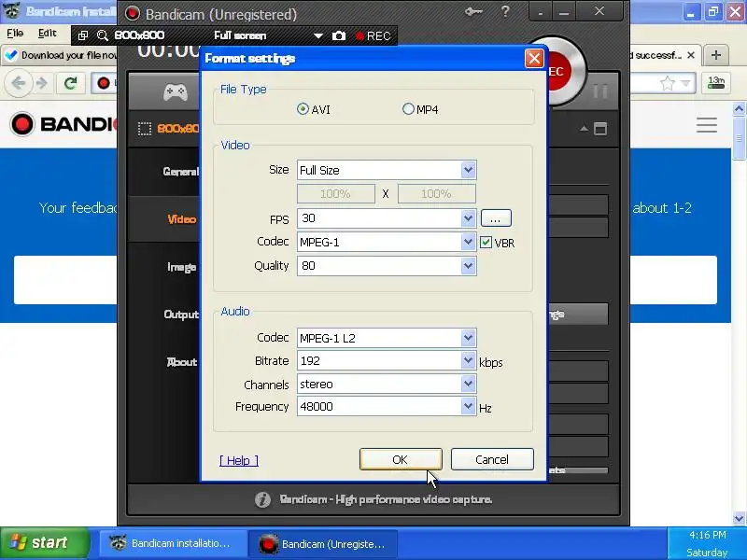Switch to 'Download your file now' browser tab
Image resolution: width=747 pixels, height=560 pixels.
point(60,55)
